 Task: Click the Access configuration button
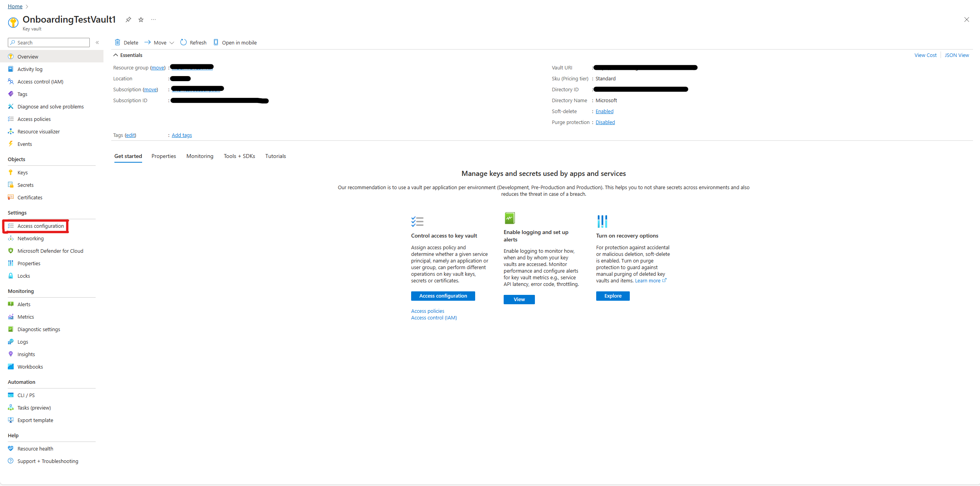tap(442, 296)
